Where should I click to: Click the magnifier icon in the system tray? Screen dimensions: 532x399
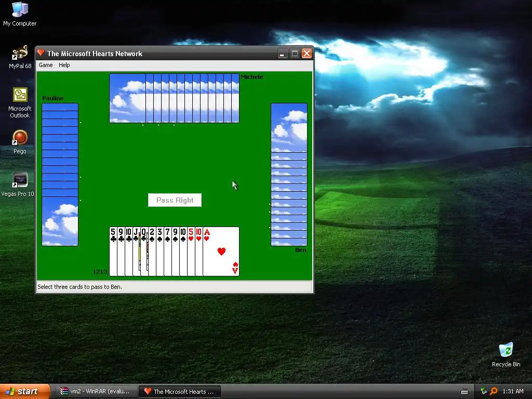point(494,391)
